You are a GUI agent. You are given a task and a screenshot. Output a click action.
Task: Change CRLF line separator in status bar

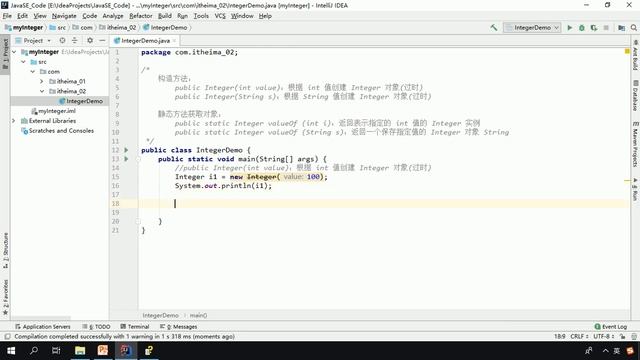coord(579,336)
